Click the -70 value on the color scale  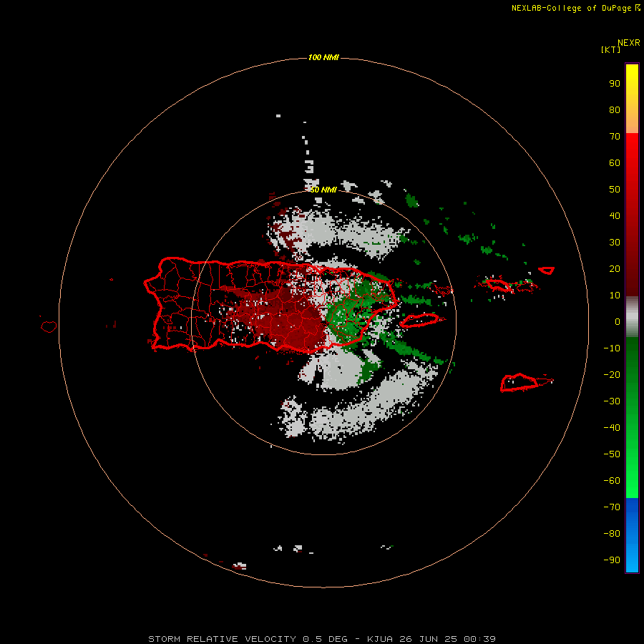pyautogui.click(x=612, y=507)
